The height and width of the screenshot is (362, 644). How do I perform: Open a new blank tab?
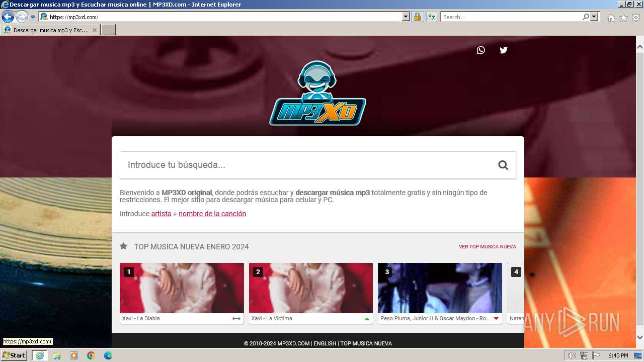click(108, 30)
